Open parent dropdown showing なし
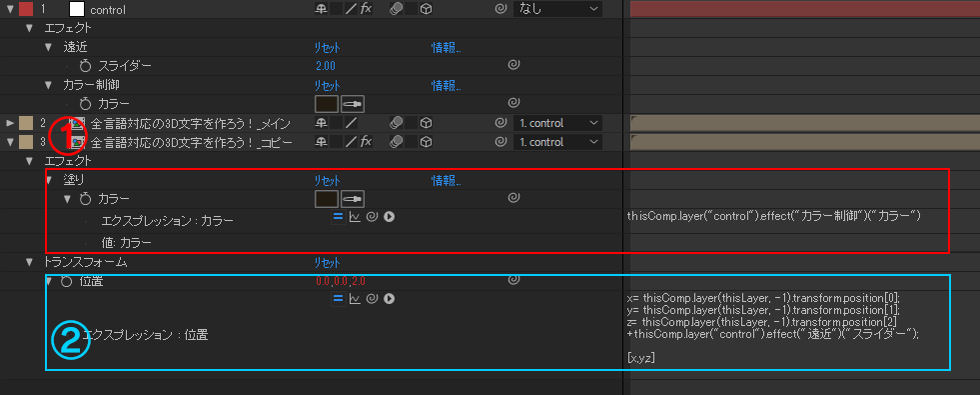 pos(557,9)
